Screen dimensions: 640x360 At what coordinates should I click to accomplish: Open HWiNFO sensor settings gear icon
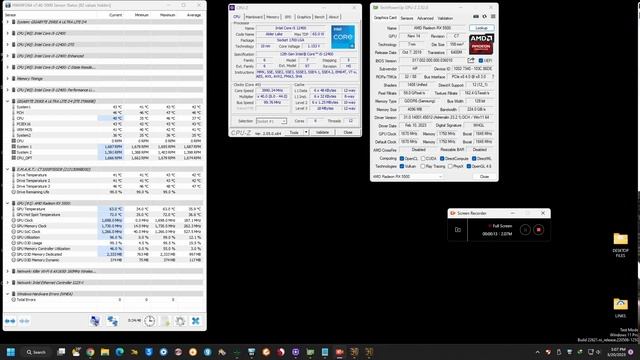pyautogui.click(x=180, y=321)
